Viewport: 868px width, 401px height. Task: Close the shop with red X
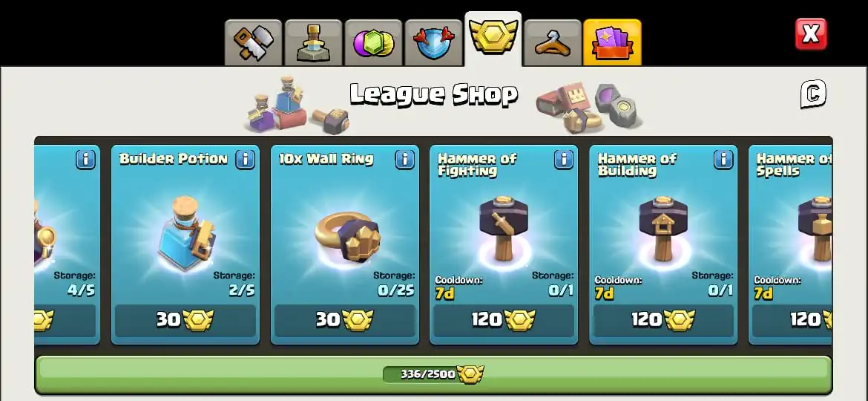point(811,34)
